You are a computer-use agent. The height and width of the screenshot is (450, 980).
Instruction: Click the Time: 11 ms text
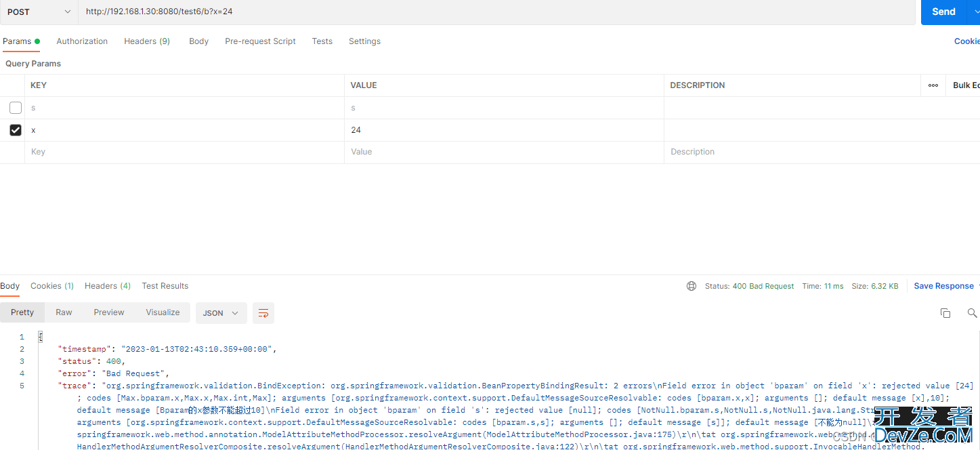click(x=823, y=286)
